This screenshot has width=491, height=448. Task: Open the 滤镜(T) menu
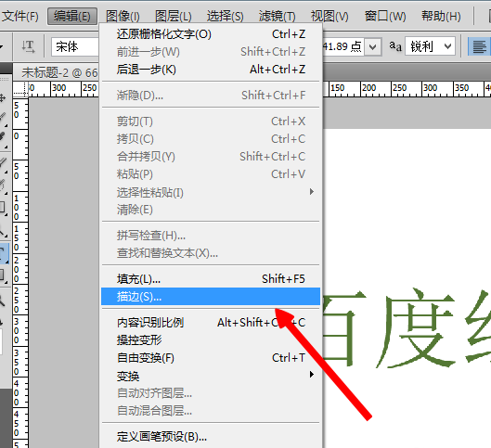click(x=277, y=16)
